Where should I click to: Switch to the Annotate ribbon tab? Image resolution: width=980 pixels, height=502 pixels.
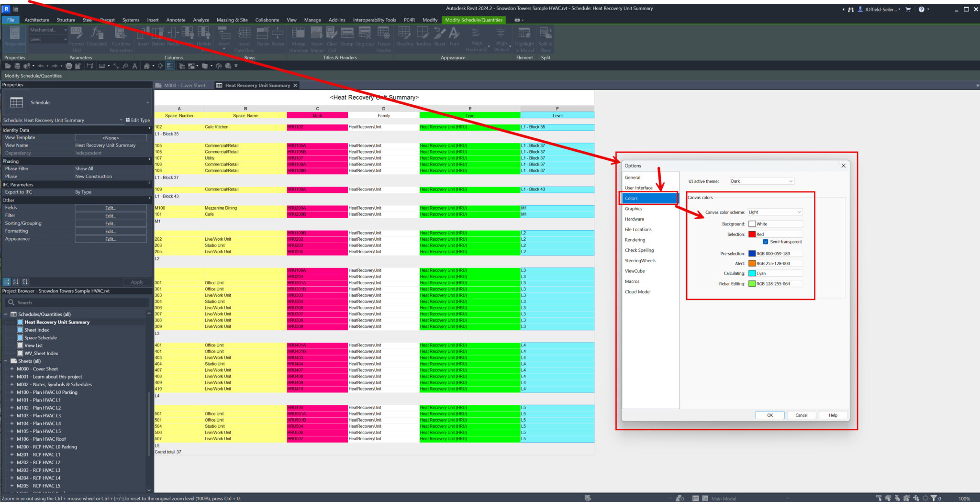tap(176, 20)
